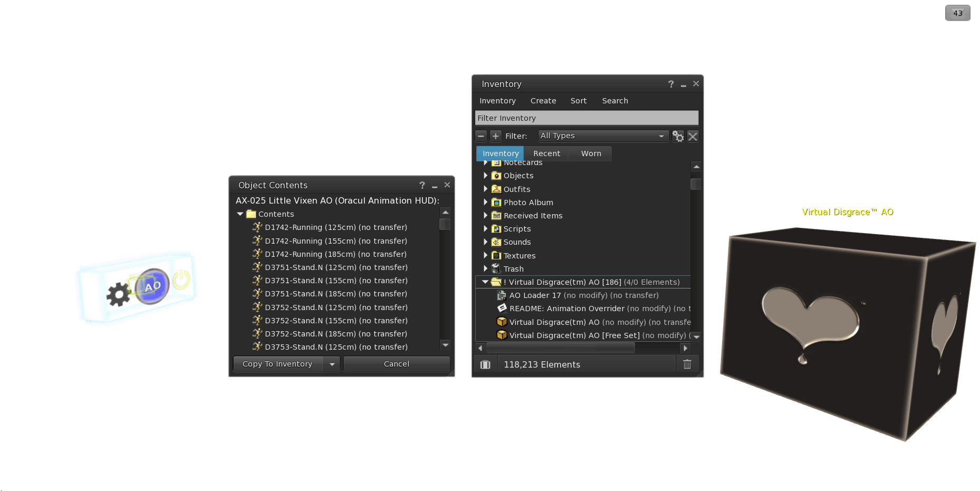Select D1742-Running (125cm) animation
This screenshot has height=491, width=980.
point(336,227)
